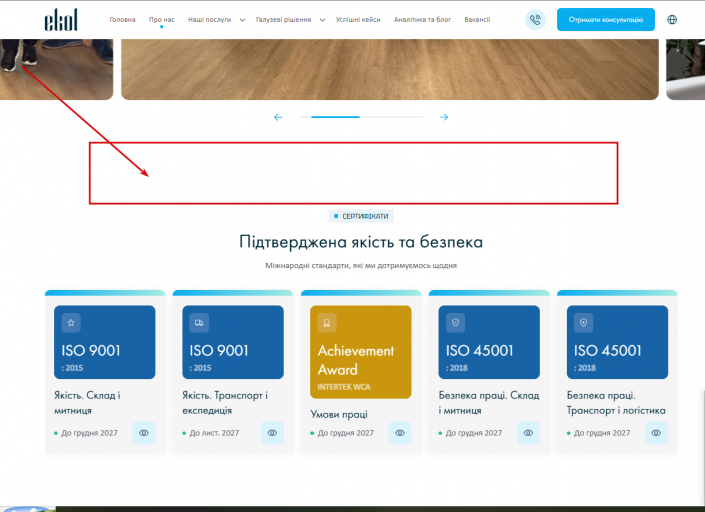The image size is (705, 512).
Task: Click star icon on ISO 9001 Склад card
Action: [x=71, y=323]
